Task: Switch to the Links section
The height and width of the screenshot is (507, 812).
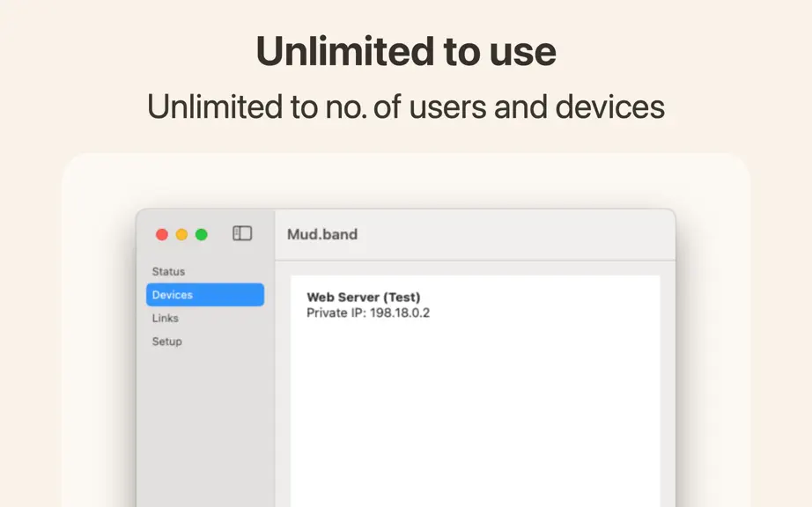Action: point(166,318)
